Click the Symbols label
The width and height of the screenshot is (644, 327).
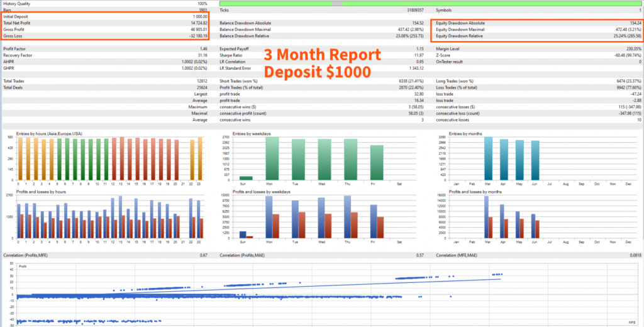[443, 10]
